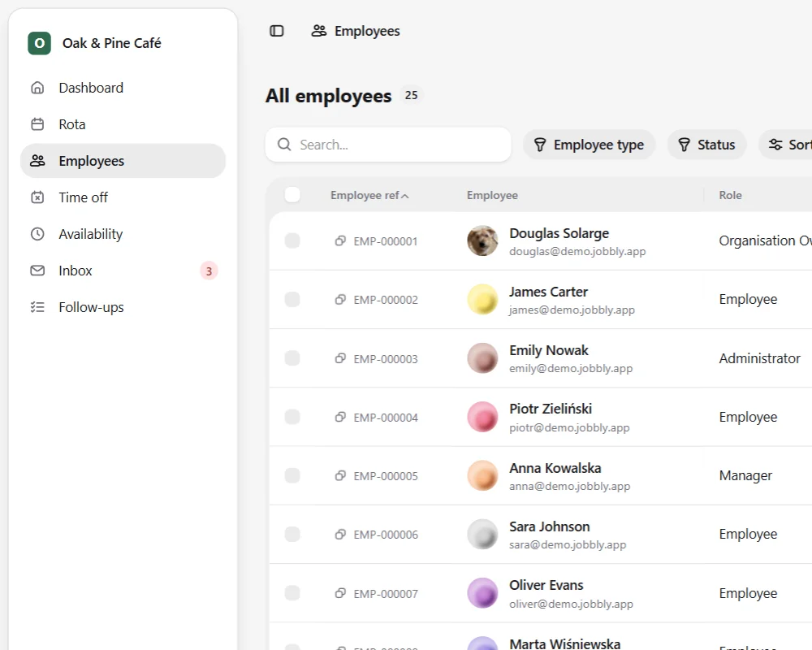Open the Rota page
812x650 pixels.
pyautogui.click(x=123, y=124)
